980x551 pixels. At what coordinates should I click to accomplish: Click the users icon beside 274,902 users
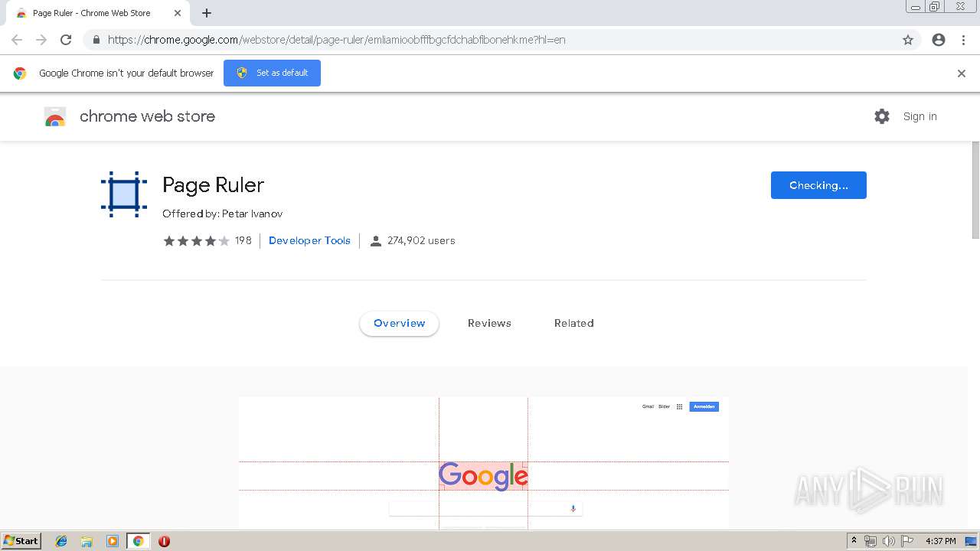375,241
